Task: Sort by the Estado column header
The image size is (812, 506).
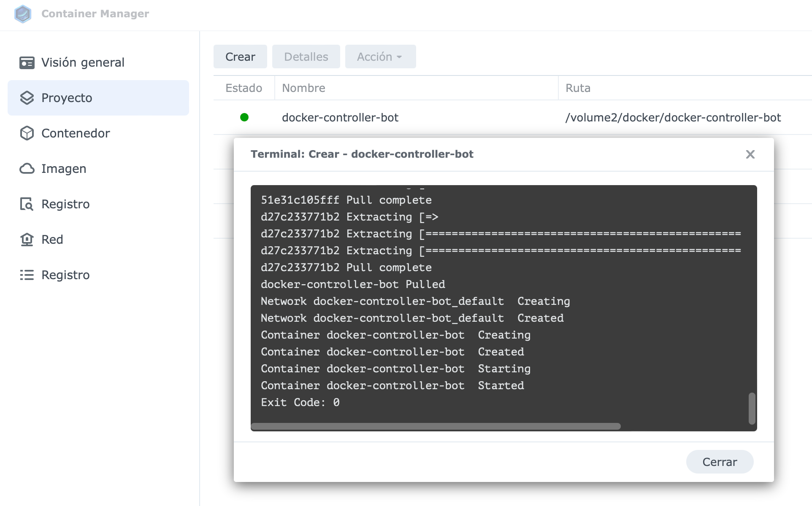Action: tap(244, 88)
